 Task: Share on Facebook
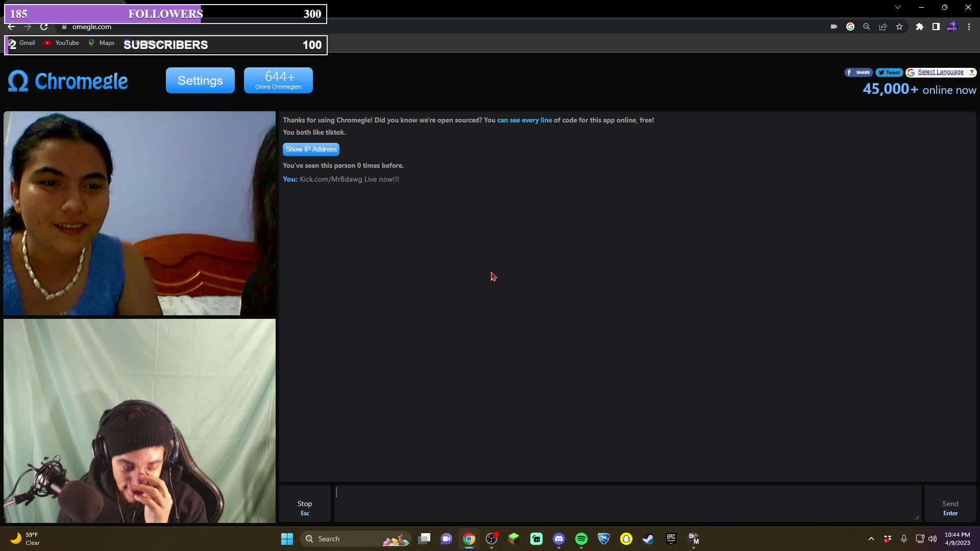859,72
